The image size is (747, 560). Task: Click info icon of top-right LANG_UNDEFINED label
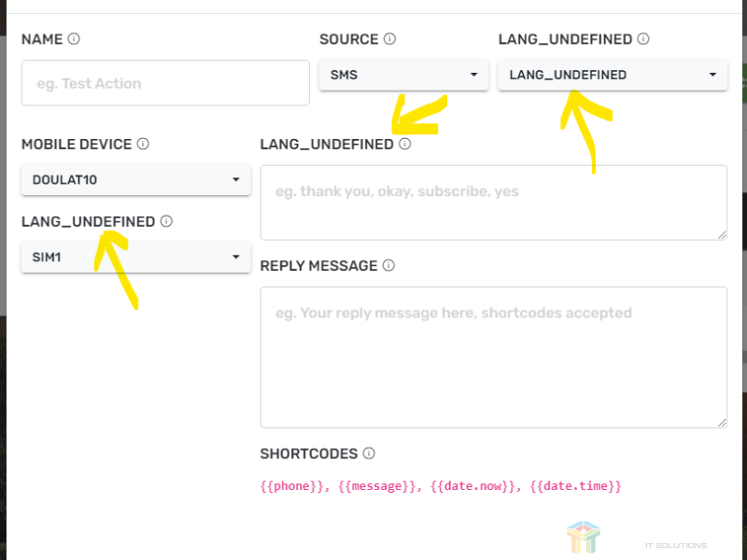[x=643, y=39]
